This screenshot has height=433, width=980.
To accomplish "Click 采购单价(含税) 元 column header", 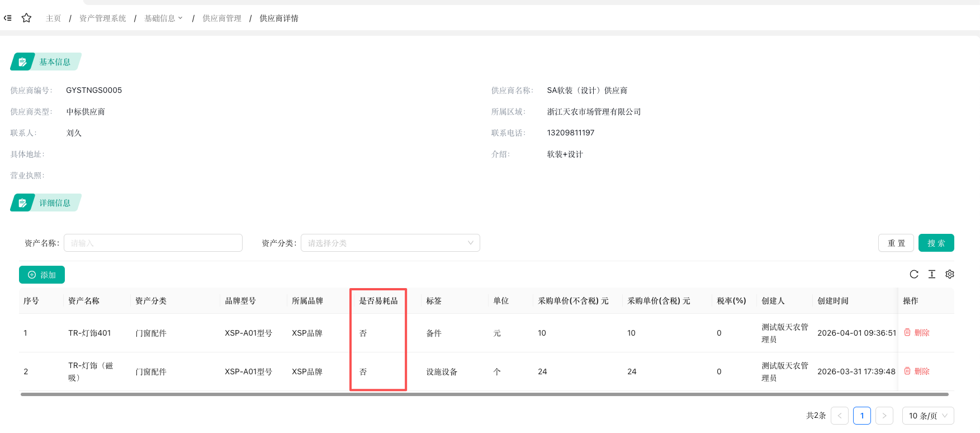I will point(659,301).
